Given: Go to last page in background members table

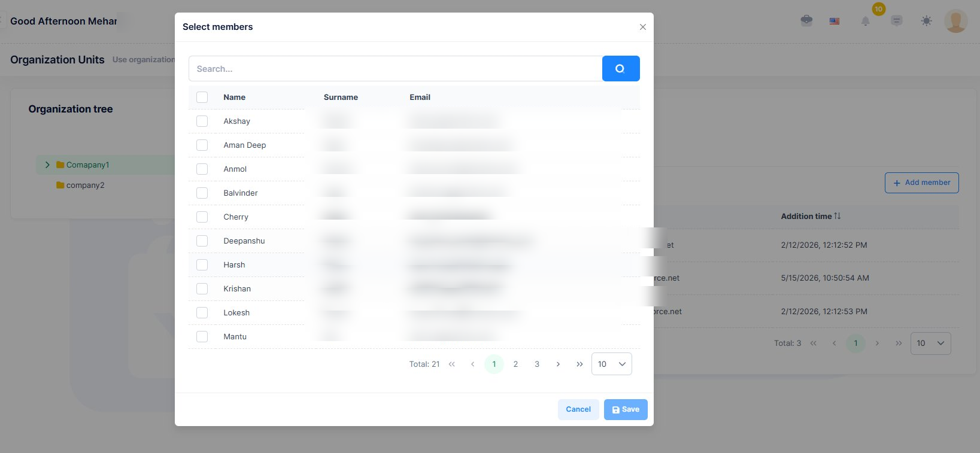Looking at the screenshot, I should point(899,343).
